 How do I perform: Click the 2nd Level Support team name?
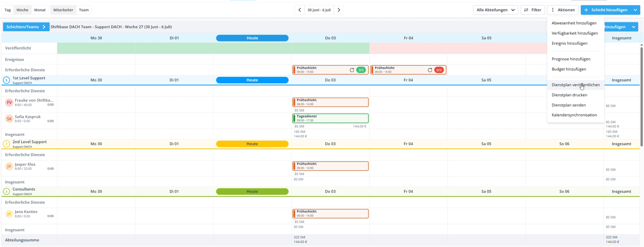[30, 142]
